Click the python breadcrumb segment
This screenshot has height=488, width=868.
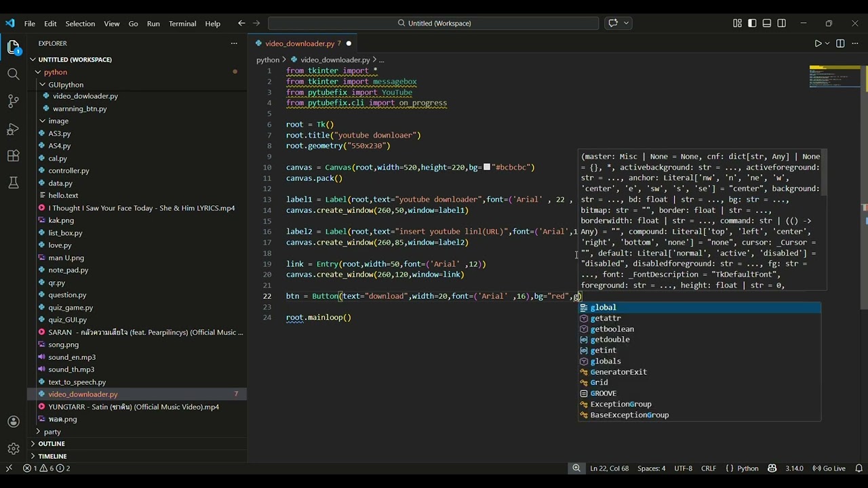pos(267,60)
